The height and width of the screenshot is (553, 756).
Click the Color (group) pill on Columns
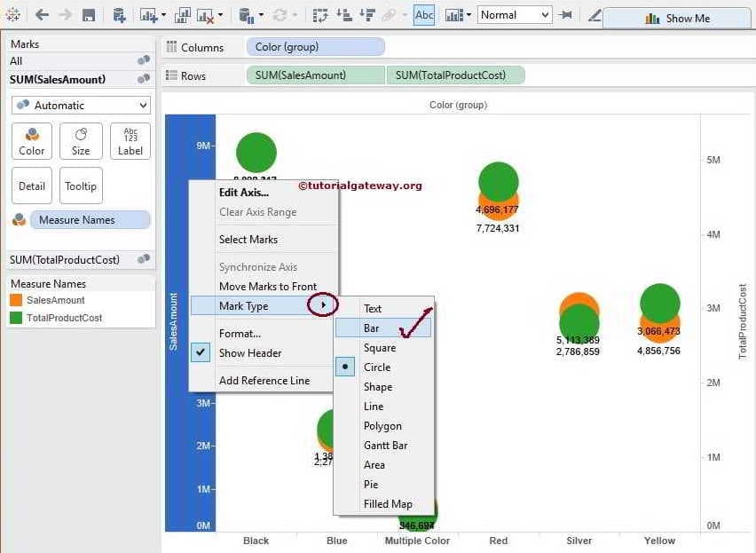tap(315, 47)
